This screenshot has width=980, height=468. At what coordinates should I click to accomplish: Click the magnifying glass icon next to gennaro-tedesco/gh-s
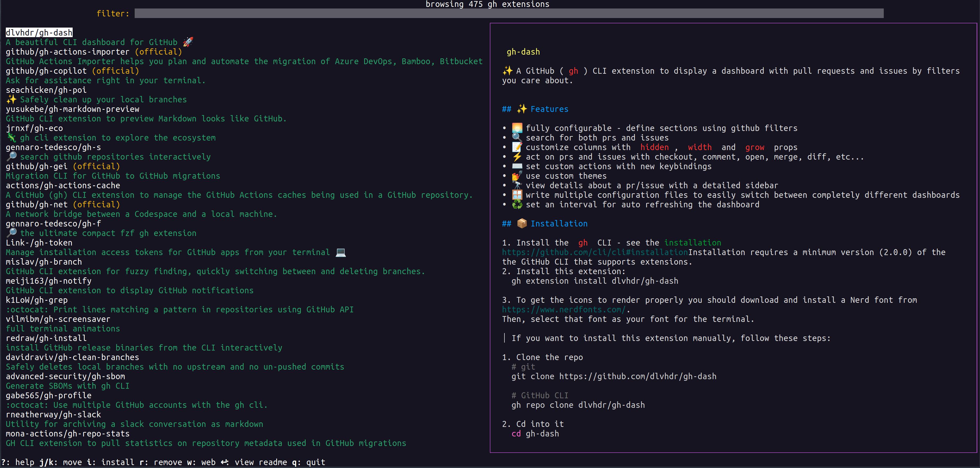coord(11,156)
